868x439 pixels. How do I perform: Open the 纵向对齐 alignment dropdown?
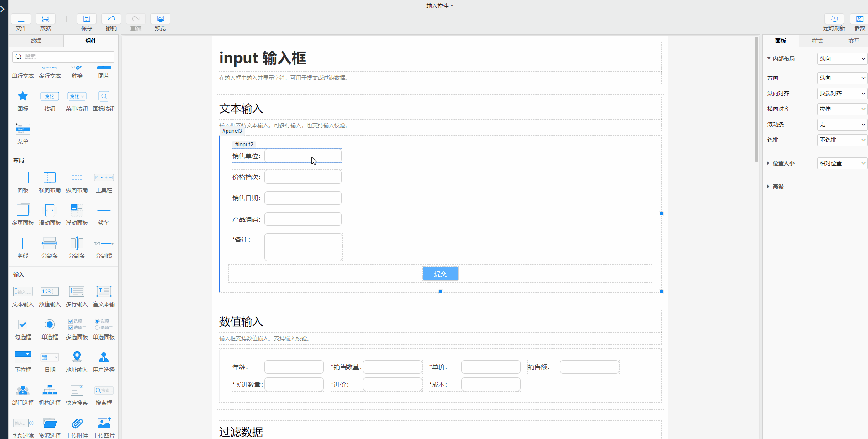(841, 94)
